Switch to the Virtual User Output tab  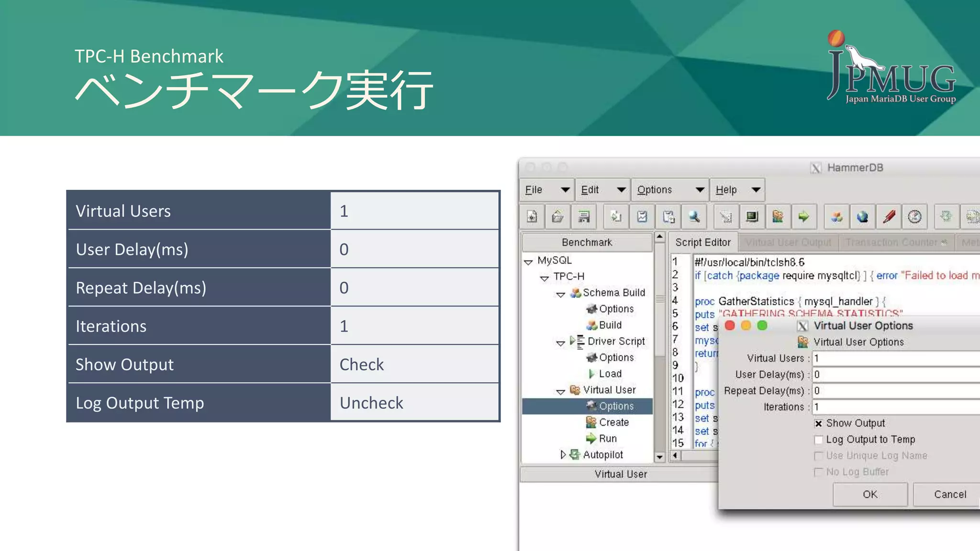[x=788, y=242]
